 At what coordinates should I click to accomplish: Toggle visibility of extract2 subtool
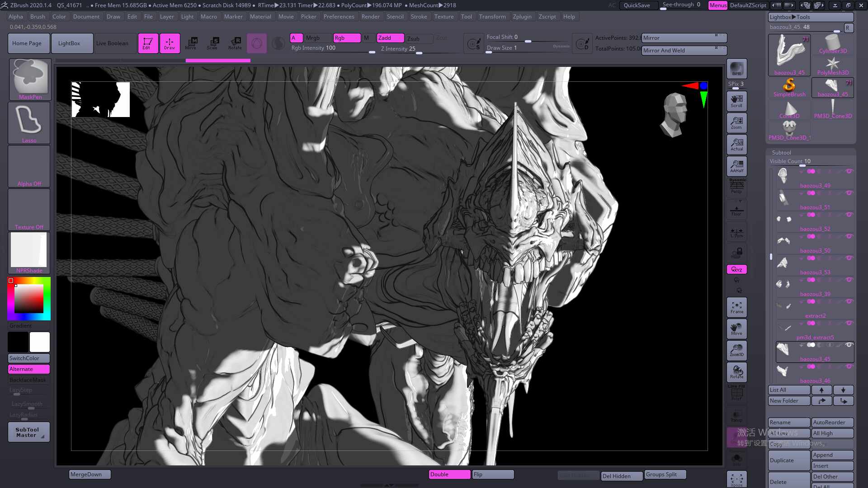pos(849,301)
